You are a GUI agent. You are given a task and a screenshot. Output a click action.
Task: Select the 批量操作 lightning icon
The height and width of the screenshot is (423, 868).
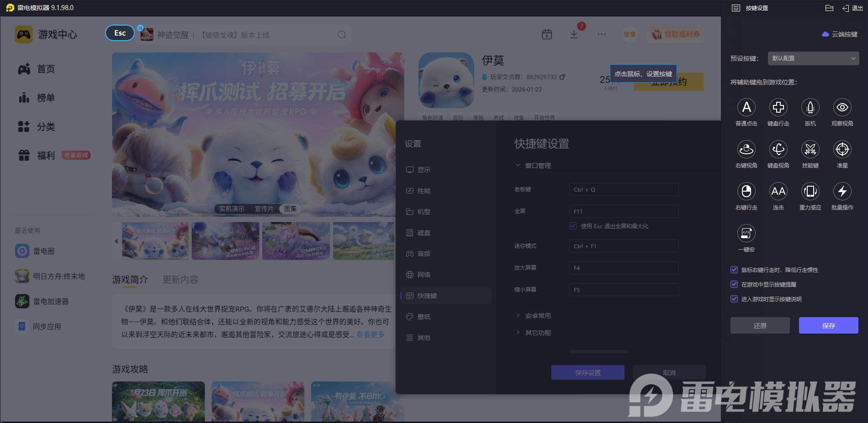click(x=842, y=191)
